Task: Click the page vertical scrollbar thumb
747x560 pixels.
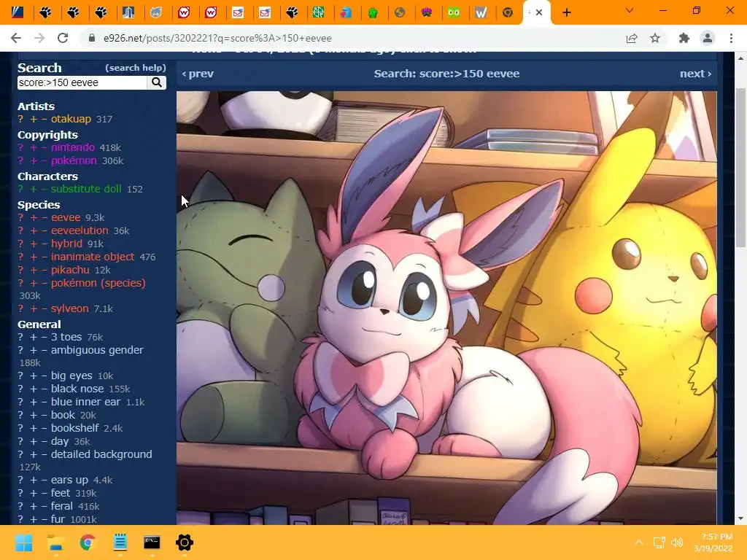Action: [x=740, y=168]
